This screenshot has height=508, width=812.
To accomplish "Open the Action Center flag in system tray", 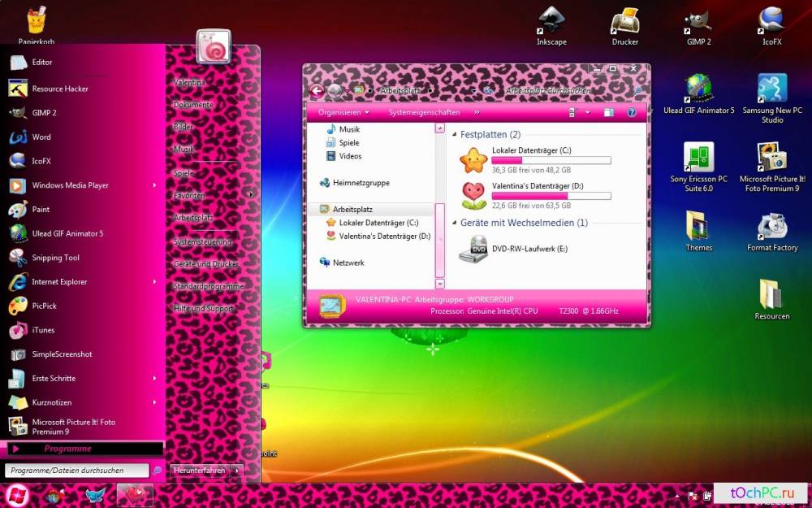I will point(693,496).
